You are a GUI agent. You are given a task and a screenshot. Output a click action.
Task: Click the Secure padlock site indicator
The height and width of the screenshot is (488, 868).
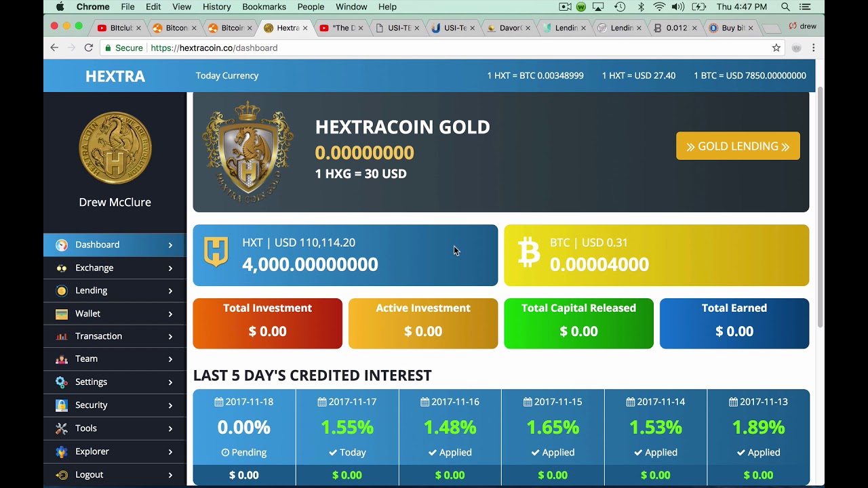coord(123,47)
